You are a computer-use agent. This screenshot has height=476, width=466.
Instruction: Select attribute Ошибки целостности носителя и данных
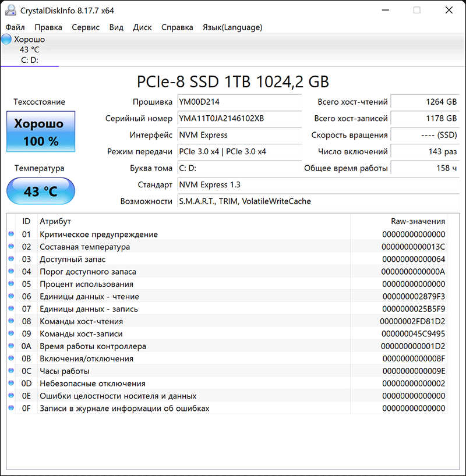coord(118,396)
